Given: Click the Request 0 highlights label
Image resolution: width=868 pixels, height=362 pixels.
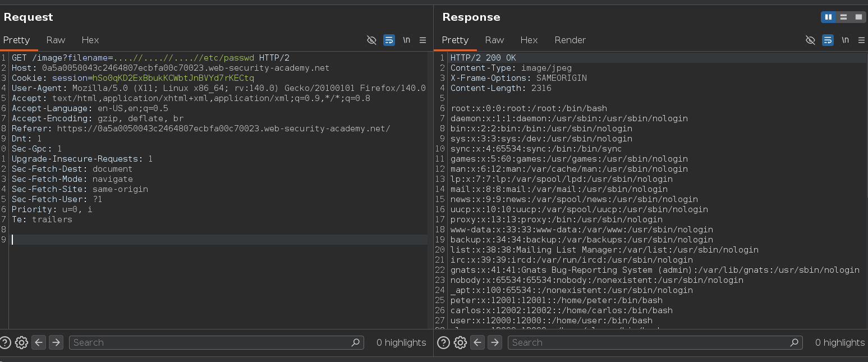Looking at the screenshot, I should pyautogui.click(x=401, y=342).
